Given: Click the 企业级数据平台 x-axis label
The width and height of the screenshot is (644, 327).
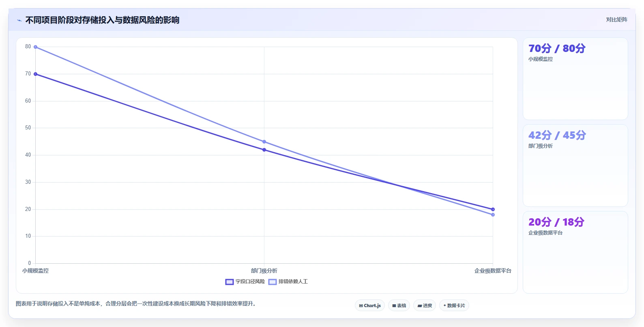Looking at the screenshot, I should tap(493, 271).
